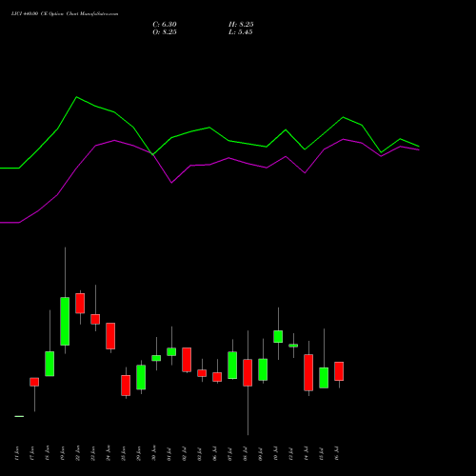This screenshot has width=476, height=476.
Task: Click the CE Option Chart title text
Action: coord(65,14)
